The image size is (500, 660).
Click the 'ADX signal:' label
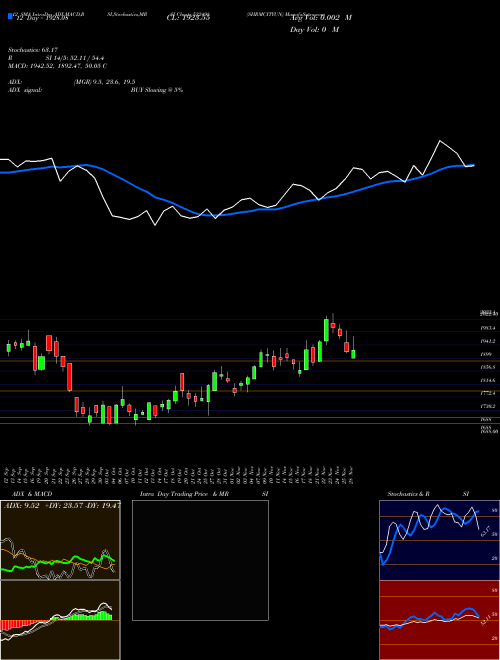[x=25, y=90]
